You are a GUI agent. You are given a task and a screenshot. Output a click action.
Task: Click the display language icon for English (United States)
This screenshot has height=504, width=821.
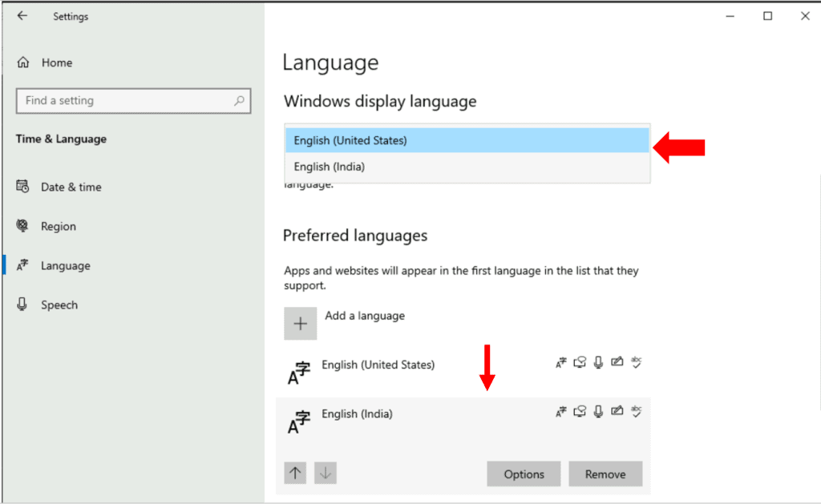pos(561,363)
